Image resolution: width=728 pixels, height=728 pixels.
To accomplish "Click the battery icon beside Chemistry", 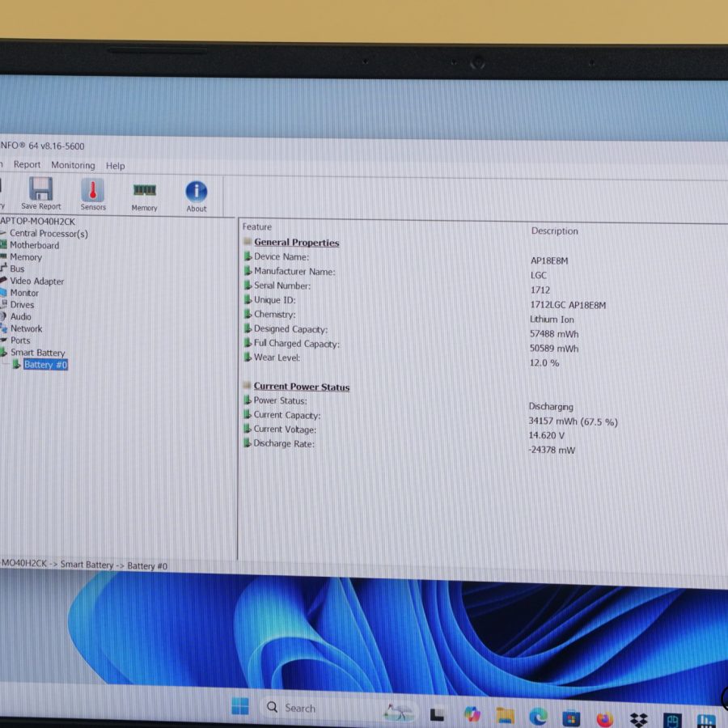I will pos(248,314).
